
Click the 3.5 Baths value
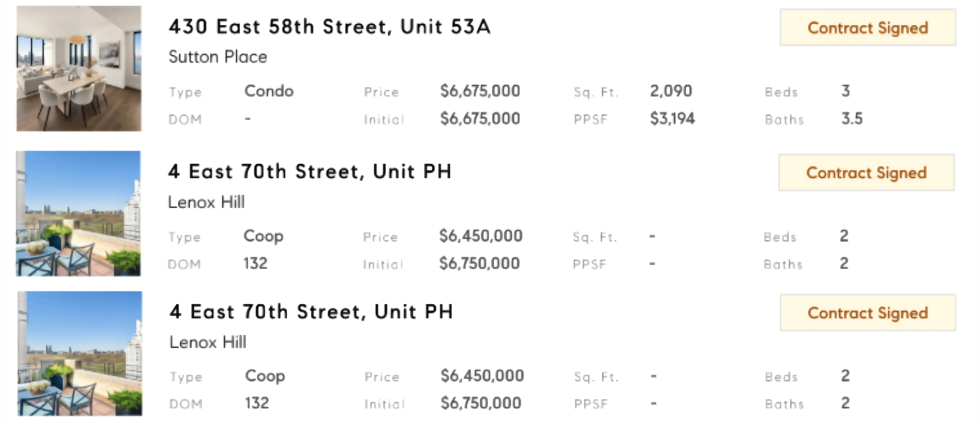pos(852,119)
